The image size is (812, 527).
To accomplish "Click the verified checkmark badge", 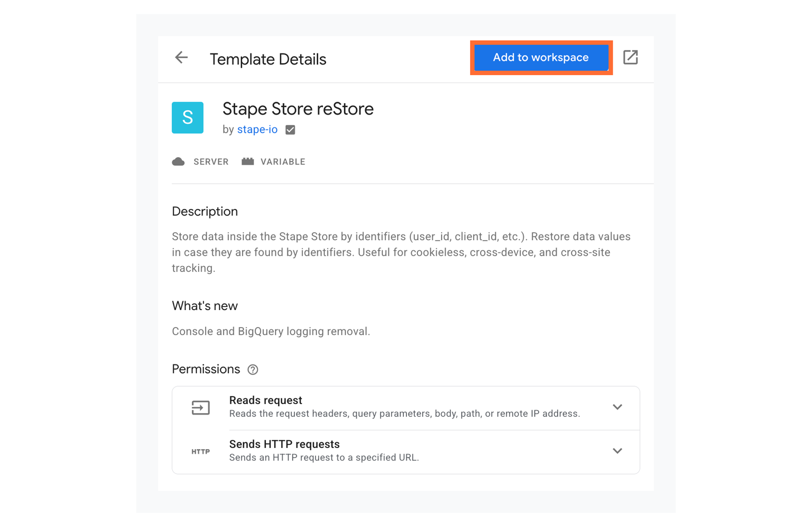I will pos(290,130).
